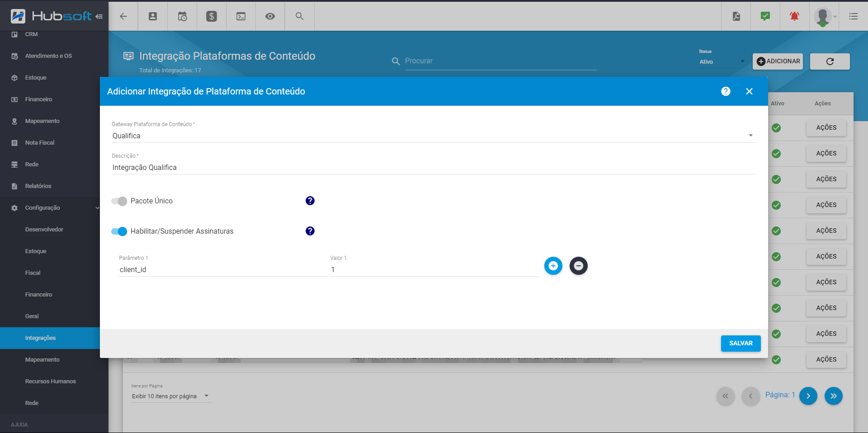The width and height of the screenshot is (868, 433).
Task: Go to the first page arrows
Action: click(x=726, y=396)
